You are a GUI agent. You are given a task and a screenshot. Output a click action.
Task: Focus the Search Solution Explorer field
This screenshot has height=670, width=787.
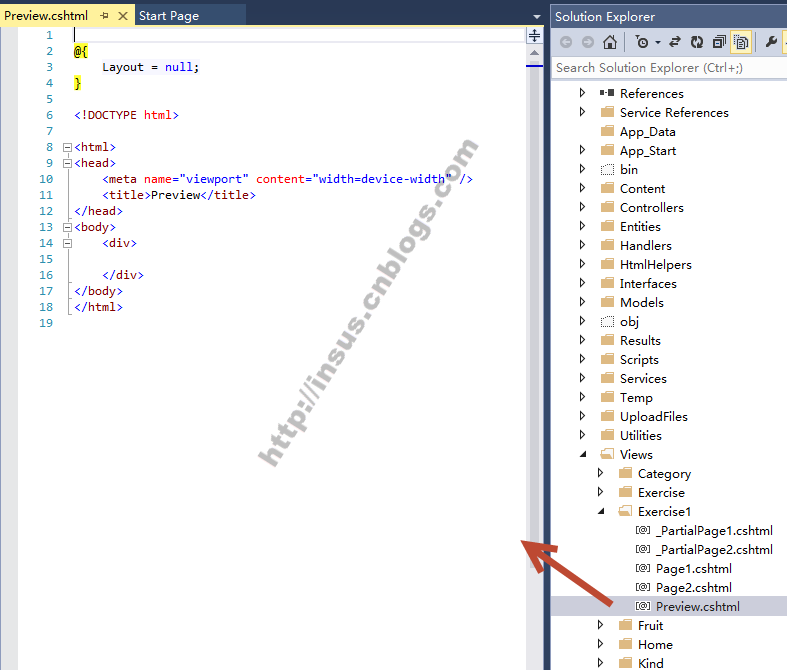pyautogui.click(x=670, y=68)
